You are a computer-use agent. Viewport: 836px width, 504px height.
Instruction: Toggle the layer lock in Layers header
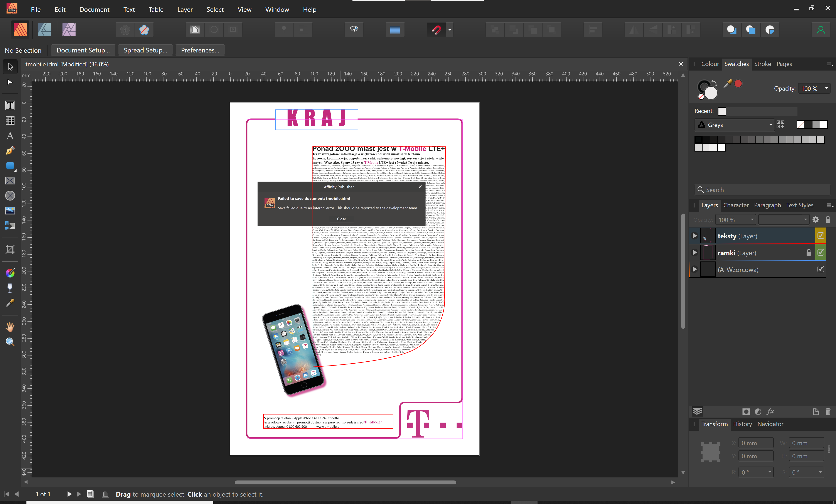click(828, 220)
